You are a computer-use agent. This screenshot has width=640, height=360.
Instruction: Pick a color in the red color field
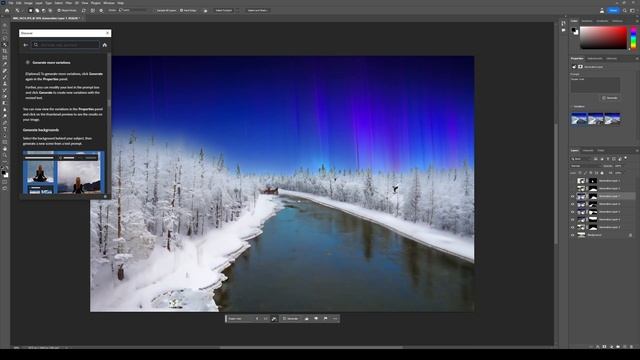click(603, 38)
